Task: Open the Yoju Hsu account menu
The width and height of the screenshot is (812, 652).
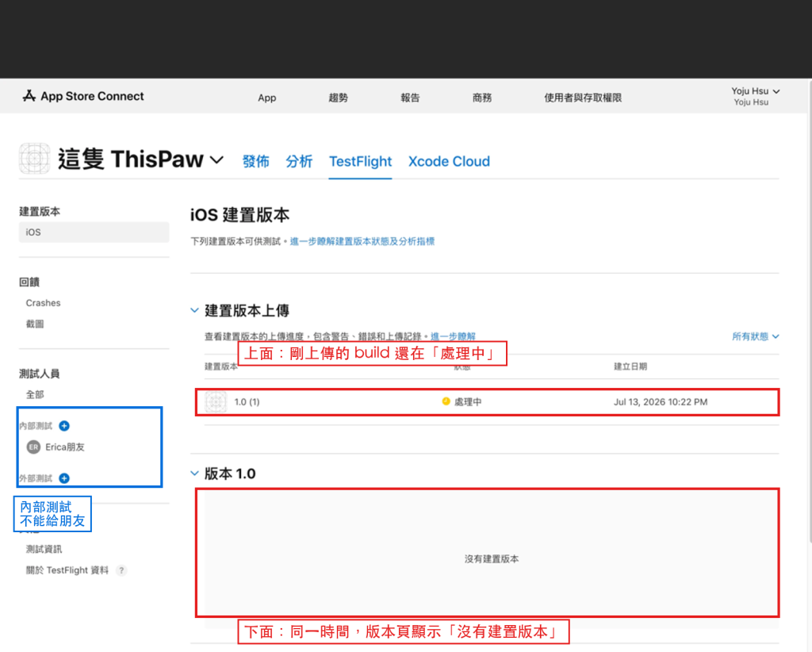Action: [x=755, y=96]
